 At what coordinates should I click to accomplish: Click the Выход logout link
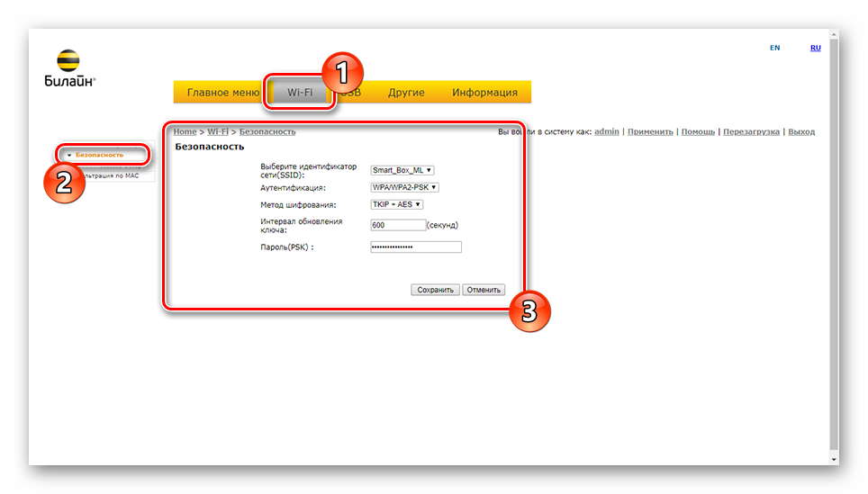click(801, 131)
